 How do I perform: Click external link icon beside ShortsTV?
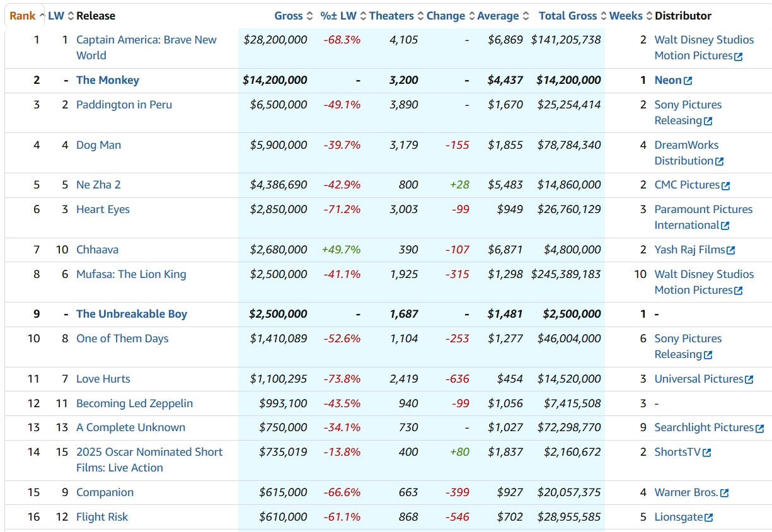[707, 453]
